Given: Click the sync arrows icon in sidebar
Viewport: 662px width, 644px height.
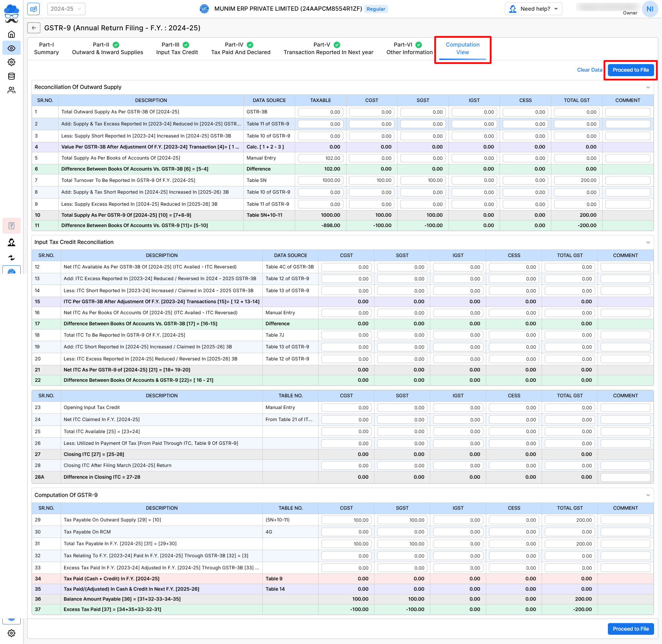Looking at the screenshot, I should point(11,258).
